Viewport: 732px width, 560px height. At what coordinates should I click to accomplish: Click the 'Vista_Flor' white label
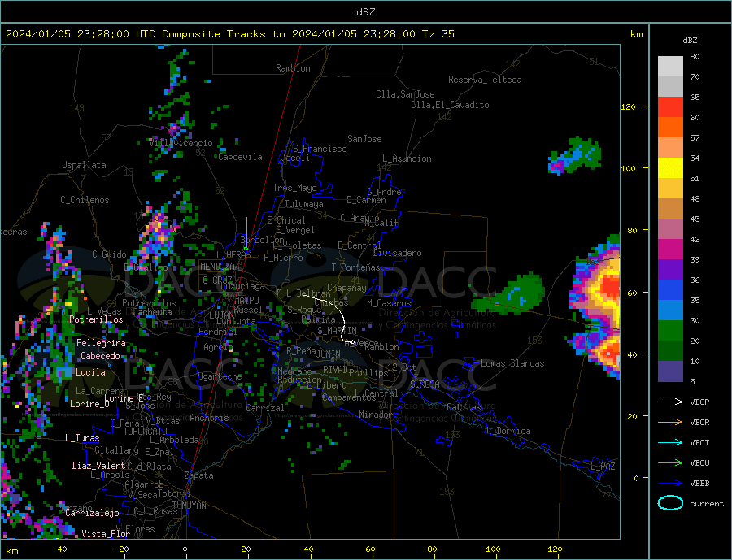pyautogui.click(x=106, y=534)
